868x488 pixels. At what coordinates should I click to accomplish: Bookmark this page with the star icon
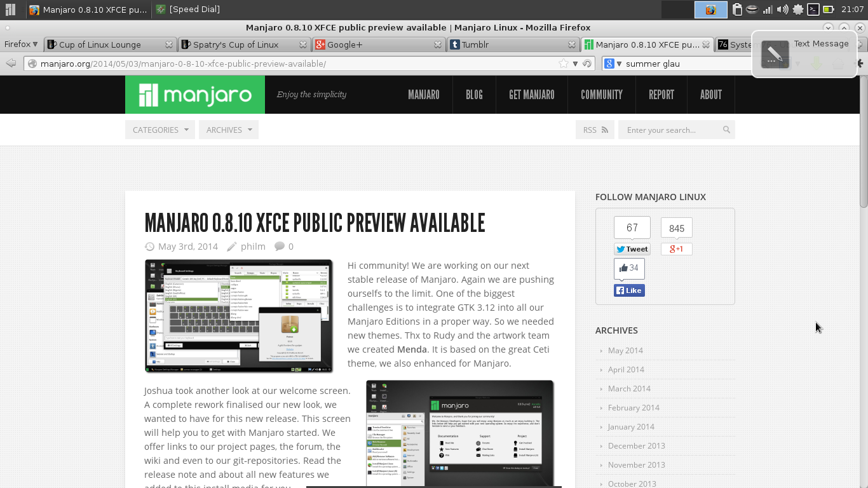pyautogui.click(x=564, y=64)
